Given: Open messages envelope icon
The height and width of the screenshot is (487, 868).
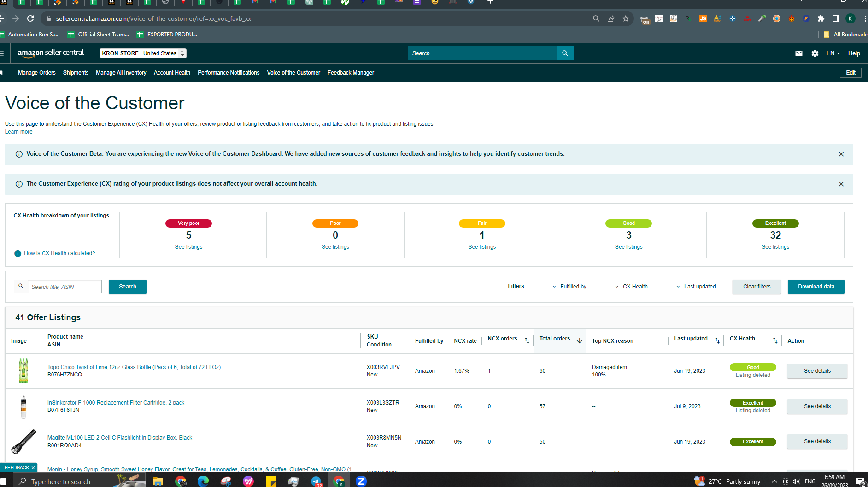Looking at the screenshot, I should pos(799,53).
